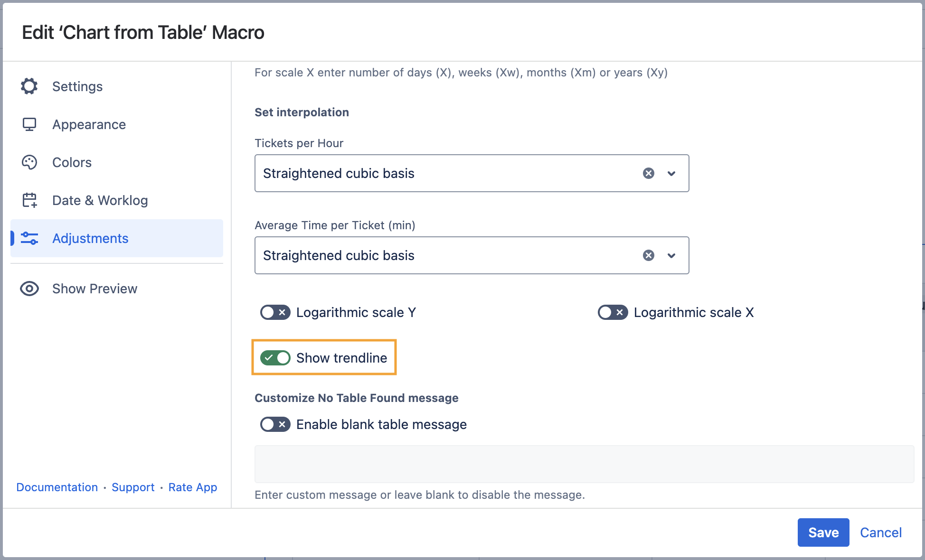Screen dimensions: 925x560
Task: Click the Show Preview eye icon
Action: (29, 289)
